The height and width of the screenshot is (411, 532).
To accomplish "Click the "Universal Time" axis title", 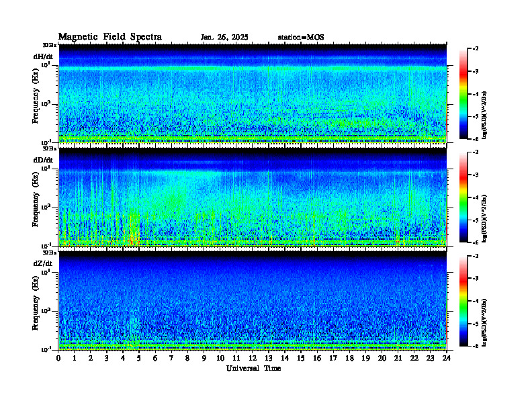I will click(253, 368).
